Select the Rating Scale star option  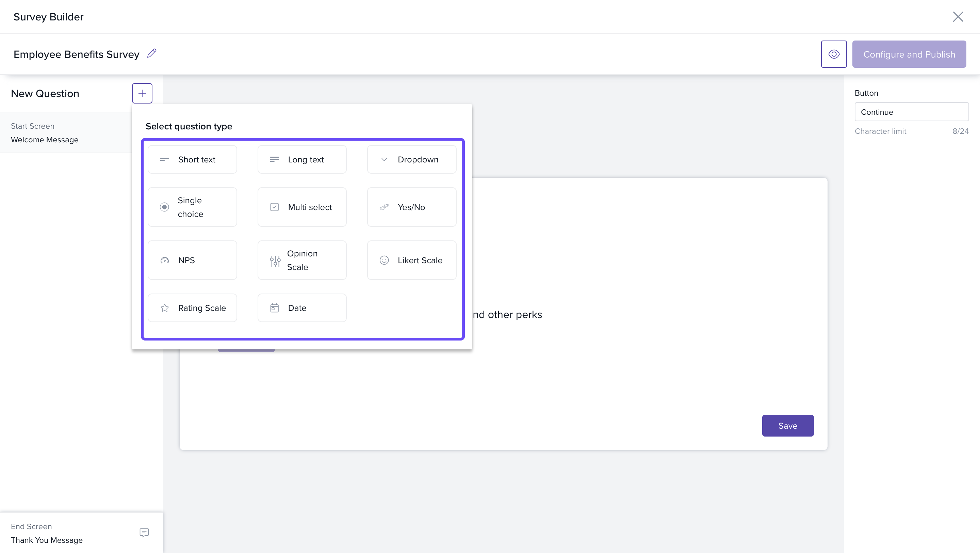[x=192, y=308]
